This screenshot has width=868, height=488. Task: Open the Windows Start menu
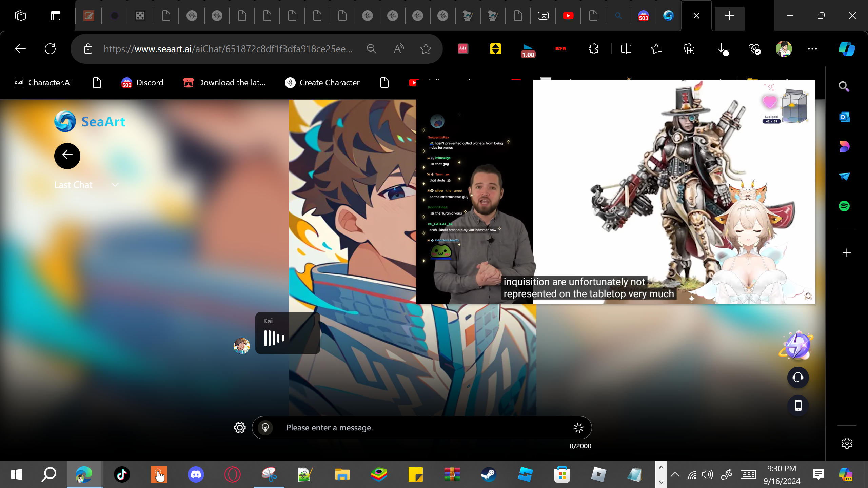(x=16, y=474)
